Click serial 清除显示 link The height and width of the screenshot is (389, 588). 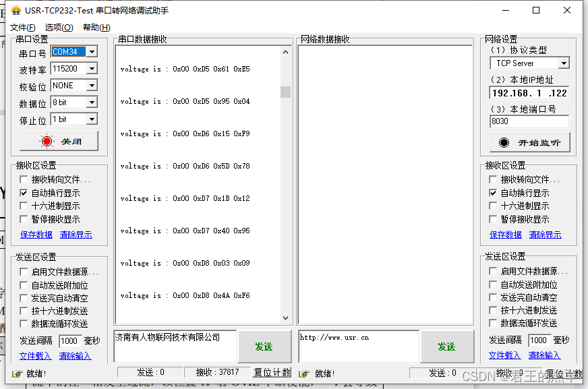76,235
